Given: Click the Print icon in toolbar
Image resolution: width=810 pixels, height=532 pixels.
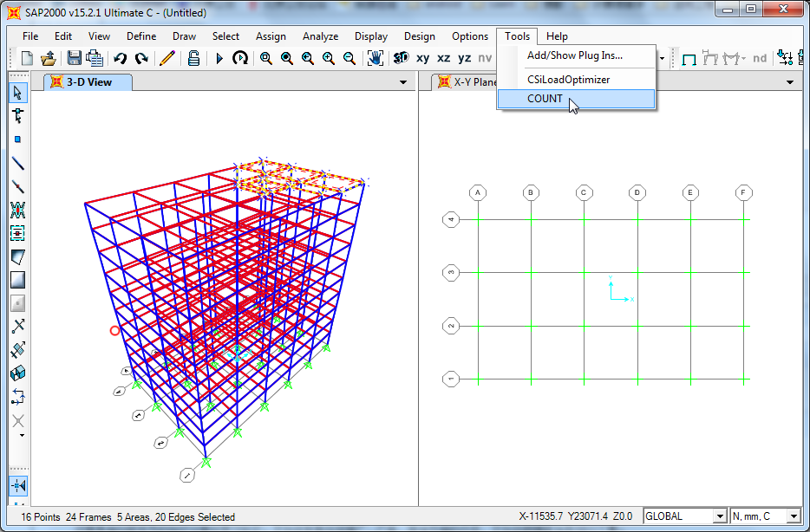Looking at the screenshot, I should point(95,58).
